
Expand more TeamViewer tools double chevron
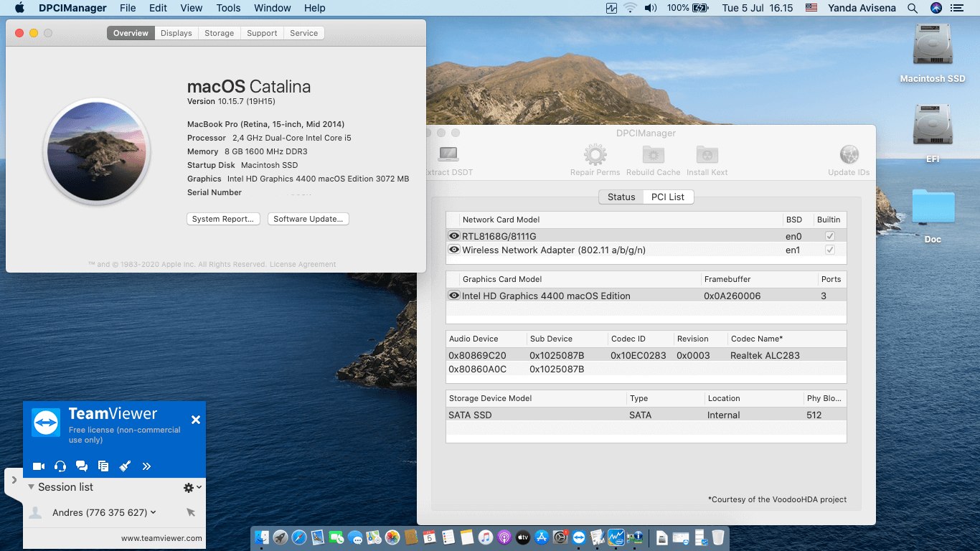[146, 466]
